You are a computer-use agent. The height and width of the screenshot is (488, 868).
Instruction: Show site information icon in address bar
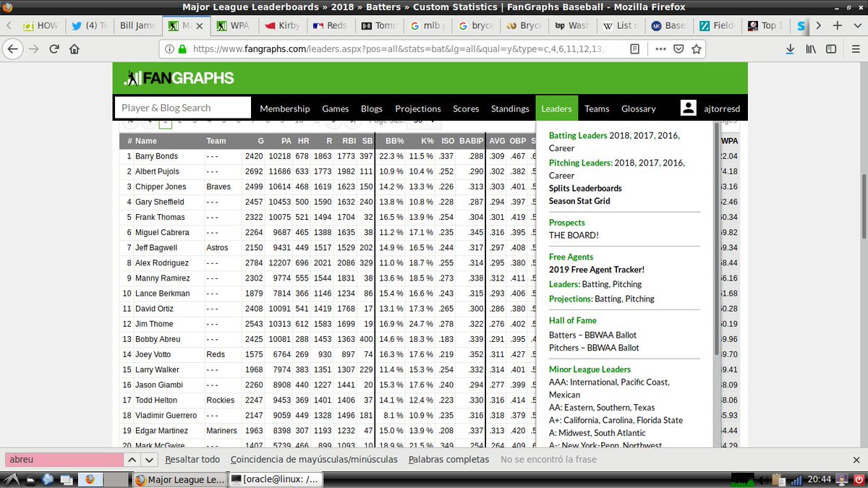169,49
